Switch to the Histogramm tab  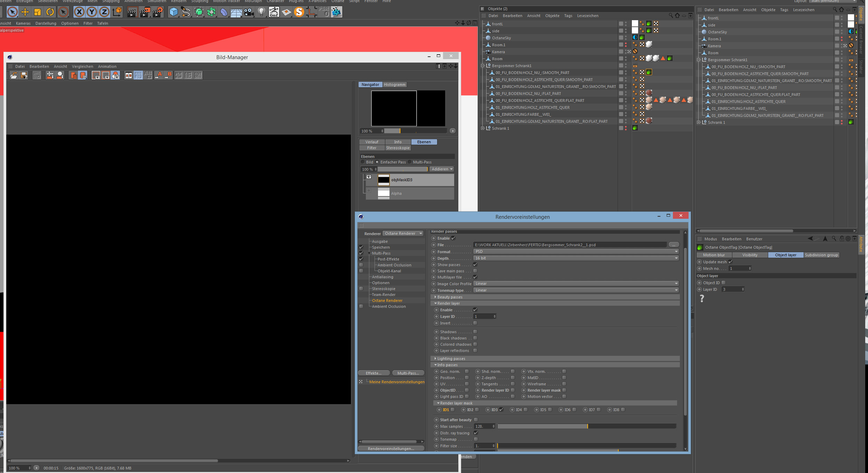click(x=394, y=85)
